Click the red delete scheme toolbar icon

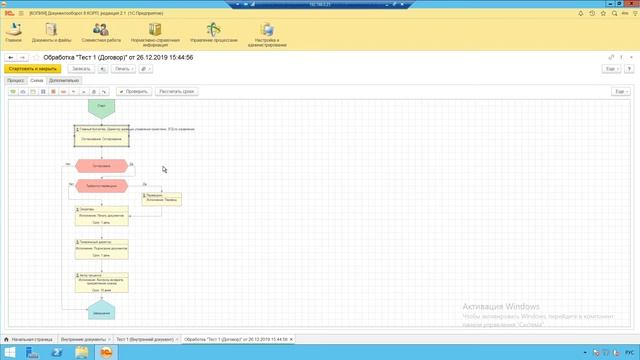[x=63, y=92]
